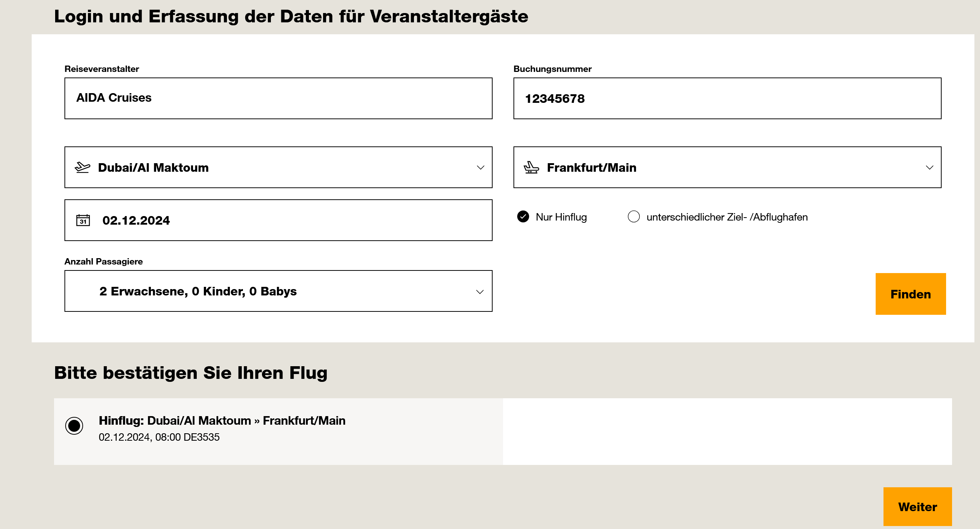Image resolution: width=980 pixels, height=529 pixels.
Task: Click the Dubai/Al Maktoum departure airport text
Action: tap(153, 167)
